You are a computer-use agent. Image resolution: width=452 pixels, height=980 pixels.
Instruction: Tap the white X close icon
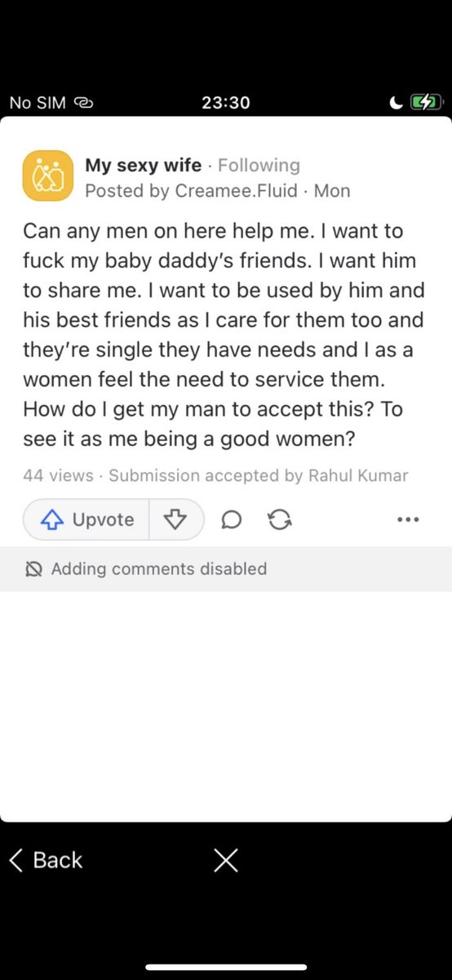(x=225, y=860)
